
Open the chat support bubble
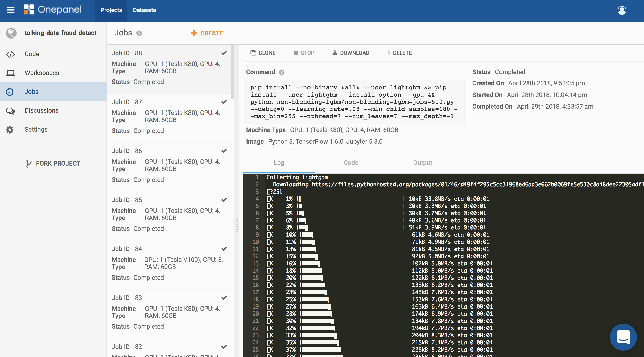click(623, 337)
